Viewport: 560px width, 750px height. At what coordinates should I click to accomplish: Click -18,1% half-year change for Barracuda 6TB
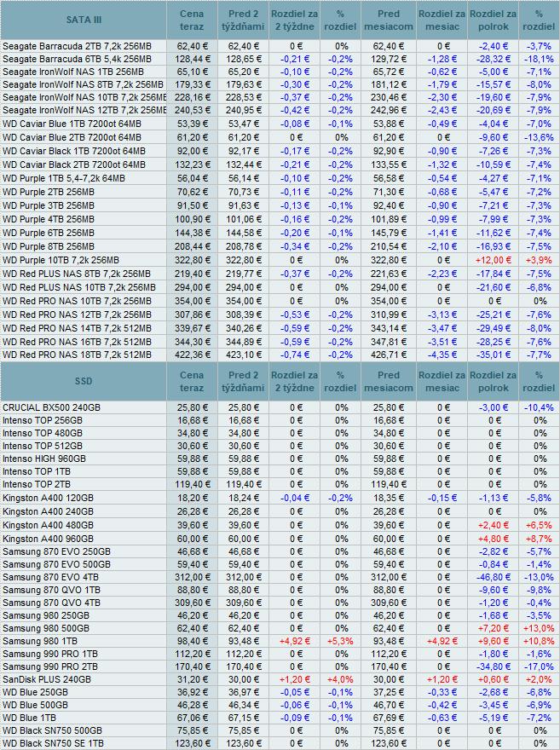click(x=539, y=60)
